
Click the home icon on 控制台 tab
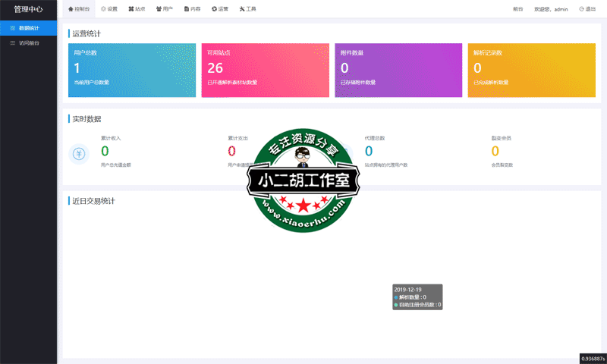point(71,9)
